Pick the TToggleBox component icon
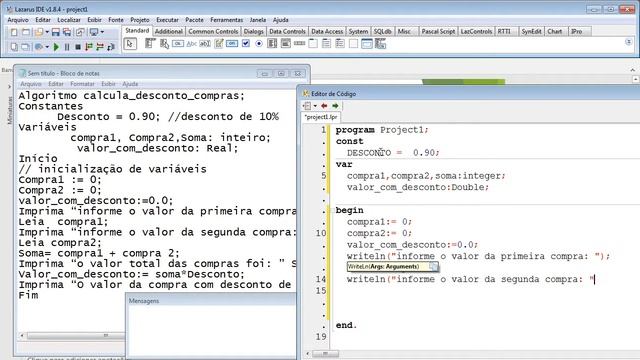Viewport: 640px width, 360px height. click(x=232, y=43)
